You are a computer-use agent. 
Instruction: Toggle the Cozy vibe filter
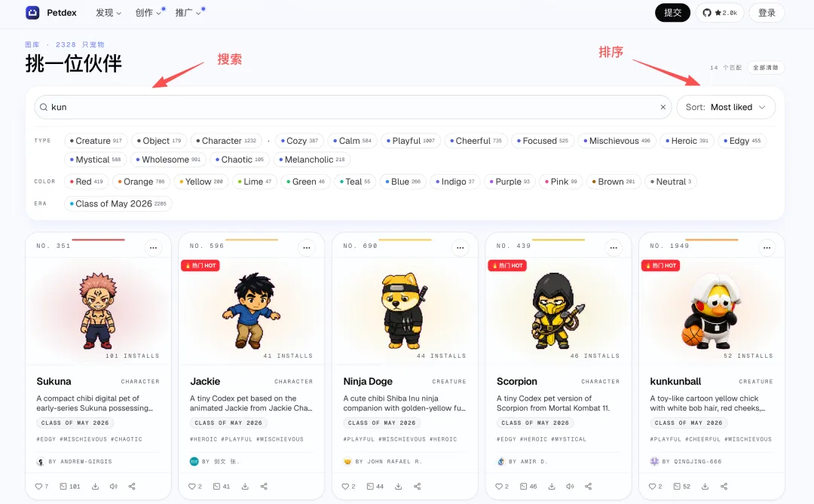[x=299, y=141]
